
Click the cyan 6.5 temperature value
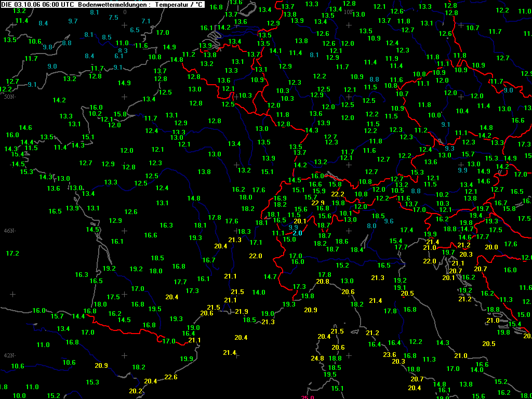click(x=135, y=30)
